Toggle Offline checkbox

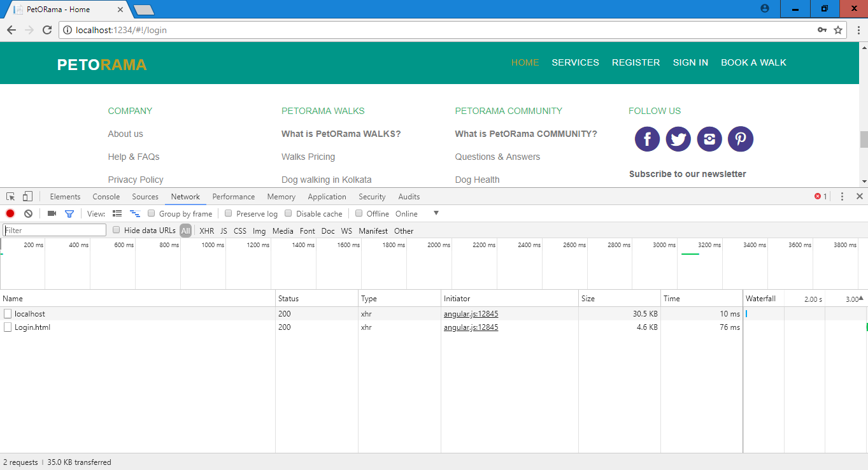pyautogui.click(x=359, y=213)
